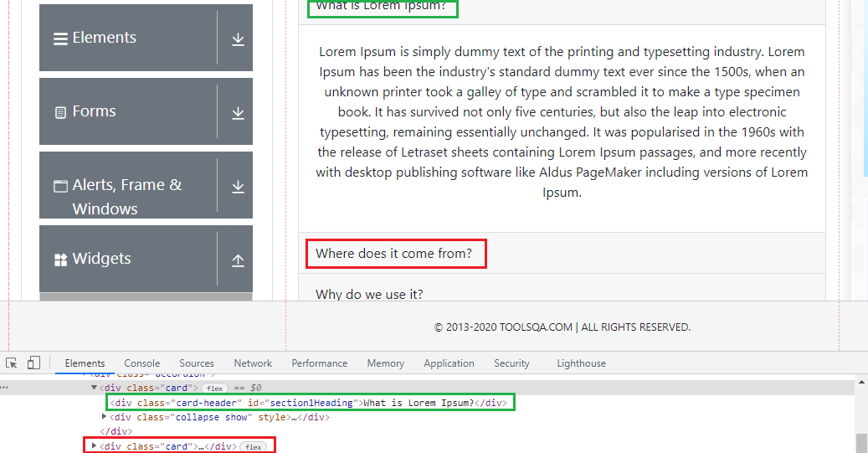Viewport: 868px width, 453px height.
Task: Expand the div class collapse show node
Action: tap(104, 416)
